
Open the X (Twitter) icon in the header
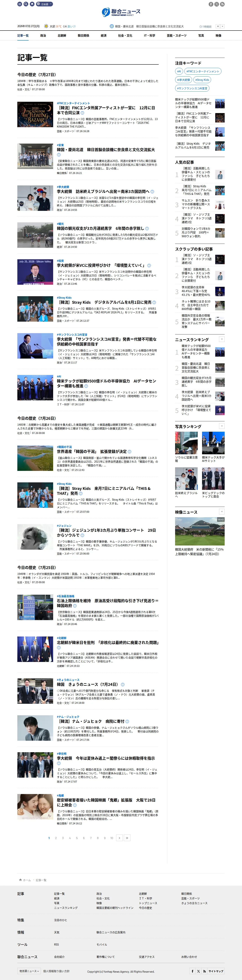click(x=217, y=4)
